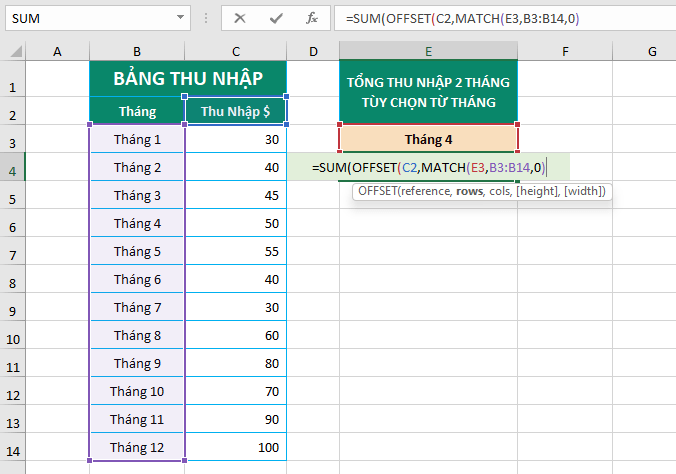Select row 5 header

click(x=13, y=195)
